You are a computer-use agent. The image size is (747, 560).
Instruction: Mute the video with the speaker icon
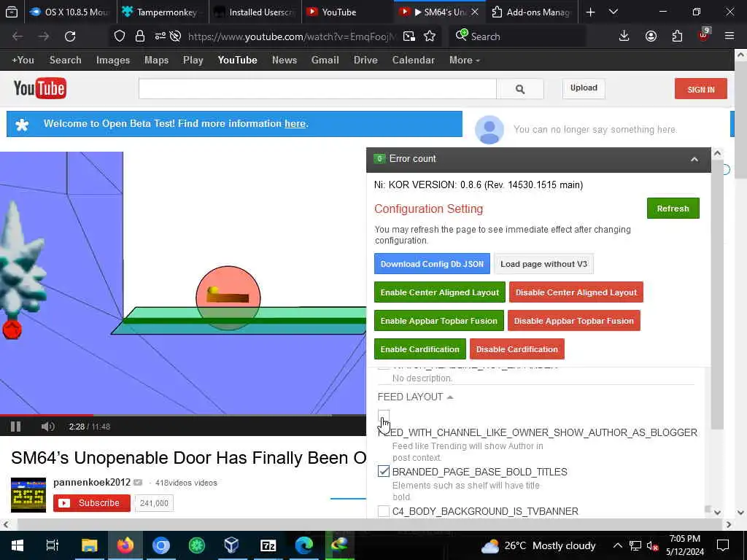click(x=47, y=427)
